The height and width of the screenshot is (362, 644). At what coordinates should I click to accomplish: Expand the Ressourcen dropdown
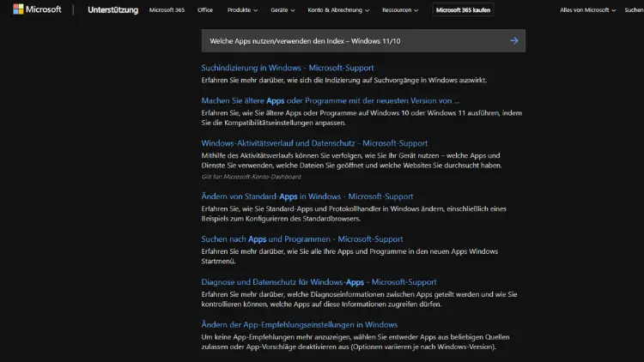click(x=400, y=9)
